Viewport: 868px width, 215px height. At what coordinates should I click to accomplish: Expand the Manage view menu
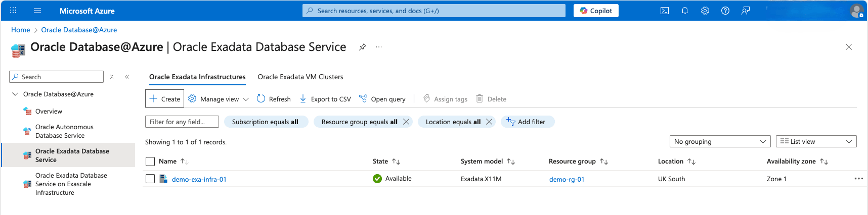[219, 99]
